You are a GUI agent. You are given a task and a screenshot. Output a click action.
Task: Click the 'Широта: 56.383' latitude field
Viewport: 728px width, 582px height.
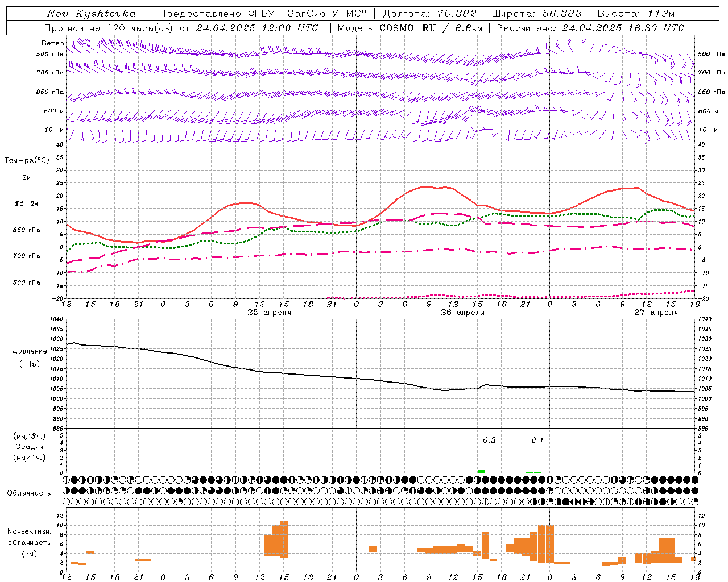point(536,14)
